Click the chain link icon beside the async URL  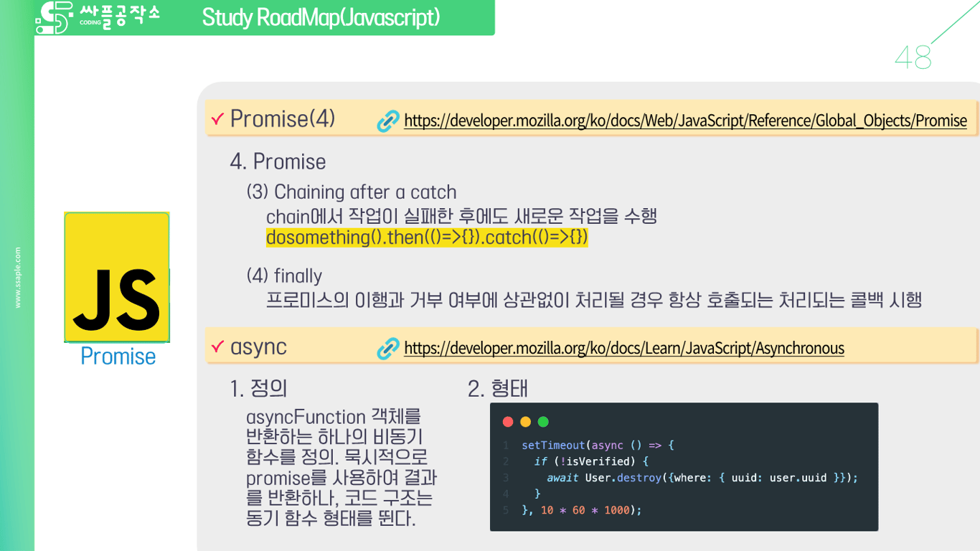(387, 347)
